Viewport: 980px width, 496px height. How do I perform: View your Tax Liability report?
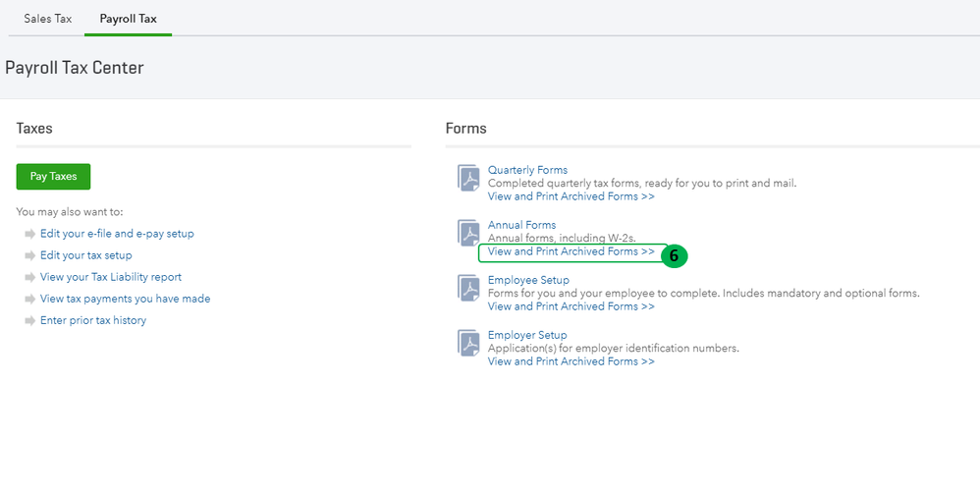pos(111,276)
